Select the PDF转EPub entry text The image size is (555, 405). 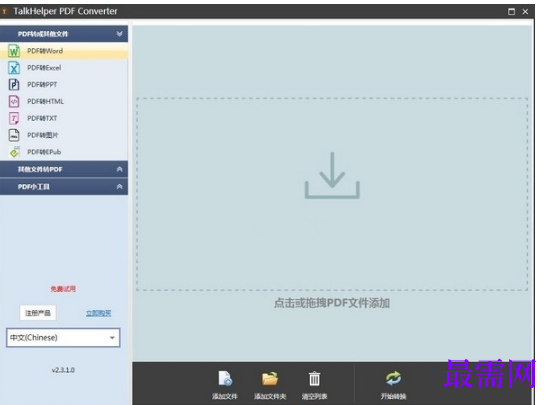tap(44, 152)
